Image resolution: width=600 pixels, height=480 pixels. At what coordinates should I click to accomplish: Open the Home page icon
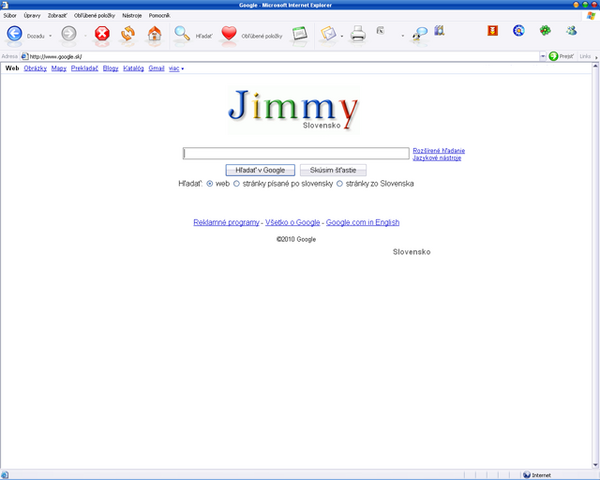coord(155,34)
